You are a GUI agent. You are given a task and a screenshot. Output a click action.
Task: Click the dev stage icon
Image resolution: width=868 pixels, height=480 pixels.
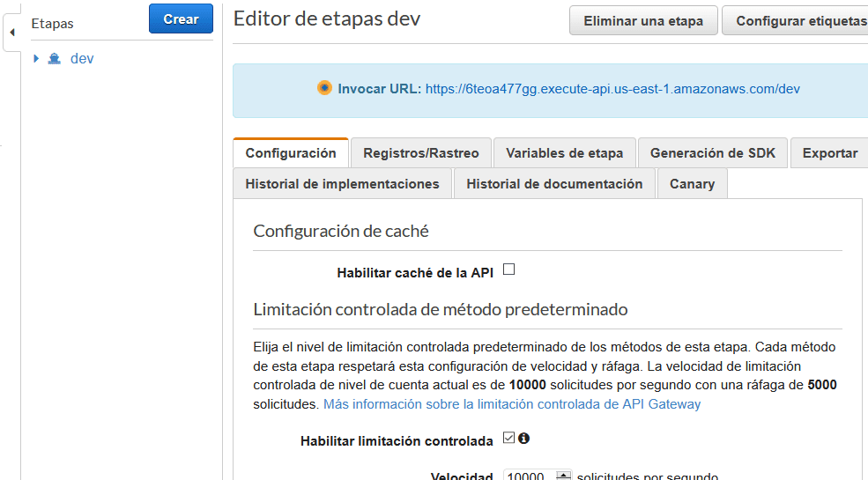coord(54,59)
